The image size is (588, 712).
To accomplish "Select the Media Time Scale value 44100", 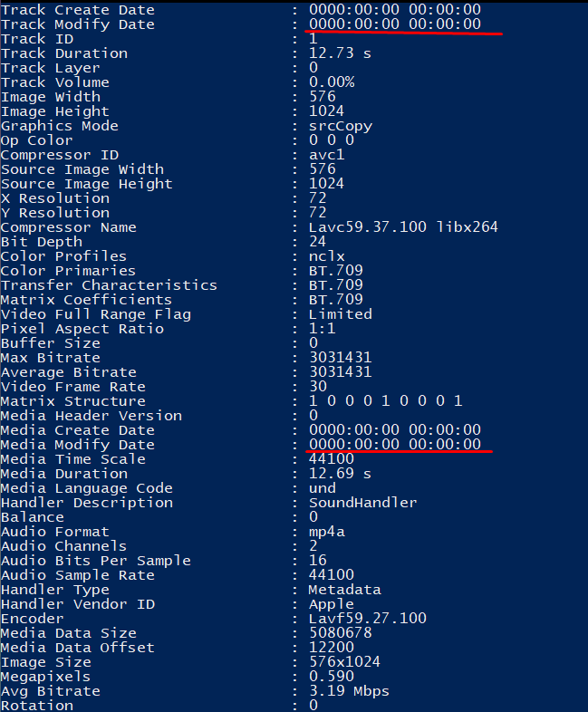I will click(x=331, y=458).
